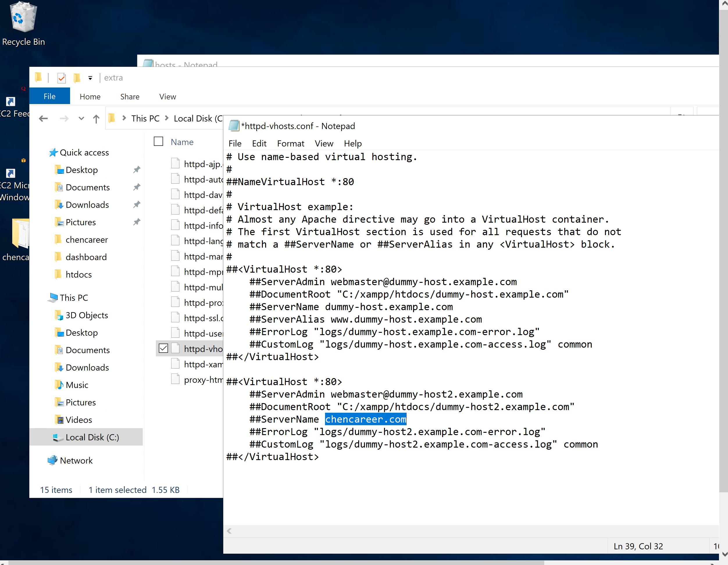Click the pin icon beside Quick access Documents
Viewport: 728px width, 565px height.
137,187
